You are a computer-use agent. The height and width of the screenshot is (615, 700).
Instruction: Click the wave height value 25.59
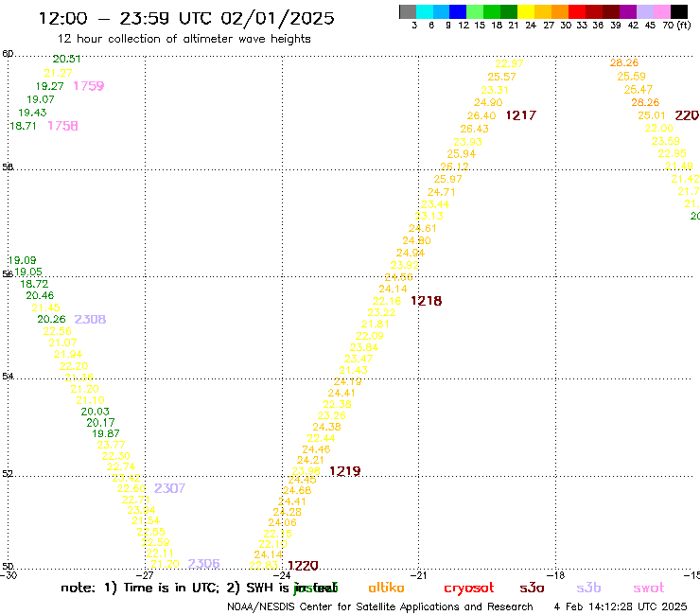[x=631, y=77]
